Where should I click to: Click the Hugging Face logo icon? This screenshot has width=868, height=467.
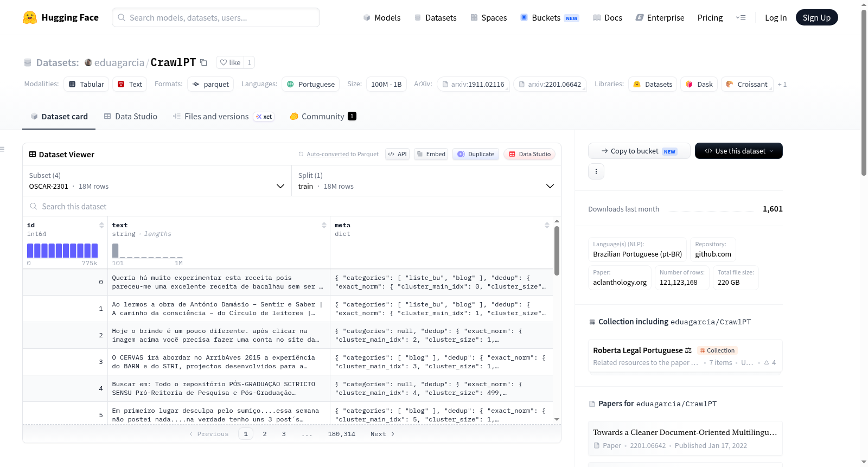[x=30, y=17]
